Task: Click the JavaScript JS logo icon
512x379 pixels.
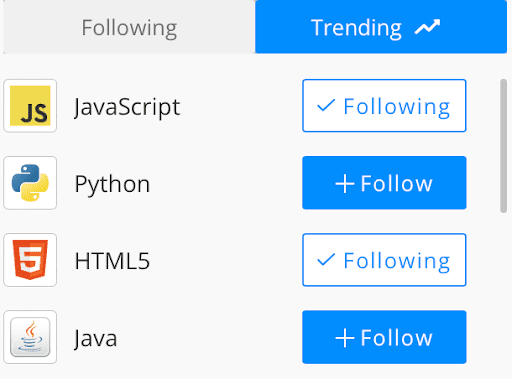Action: 30,106
